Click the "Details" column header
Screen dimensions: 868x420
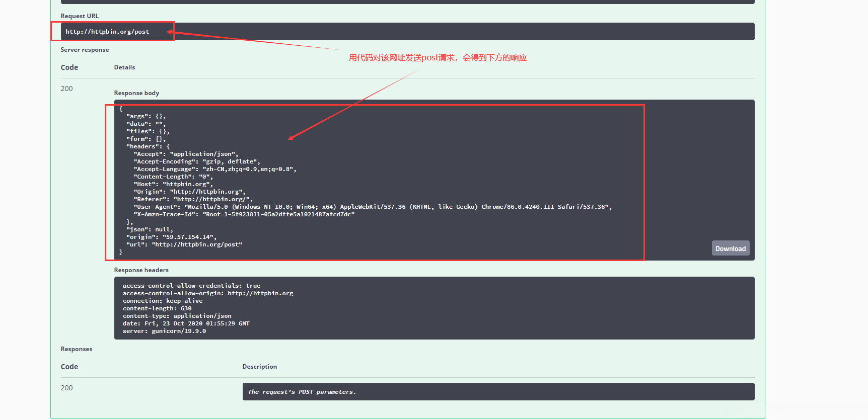pyautogui.click(x=124, y=67)
